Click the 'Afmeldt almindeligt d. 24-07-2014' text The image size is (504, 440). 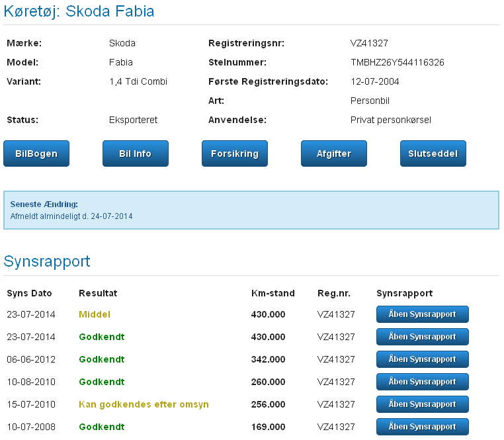click(71, 216)
